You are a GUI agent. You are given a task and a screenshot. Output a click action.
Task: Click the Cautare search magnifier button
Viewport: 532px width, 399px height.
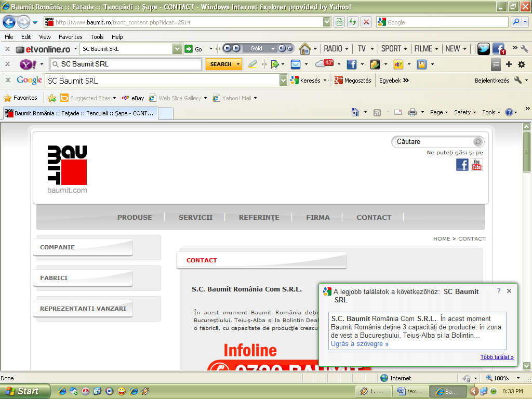[x=478, y=141]
